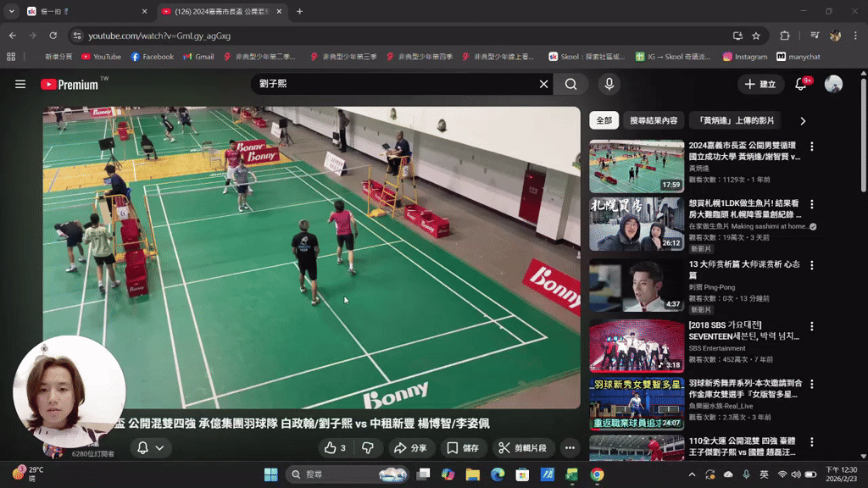
Task: Bookmark this page with the star icon
Action: (756, 36)
